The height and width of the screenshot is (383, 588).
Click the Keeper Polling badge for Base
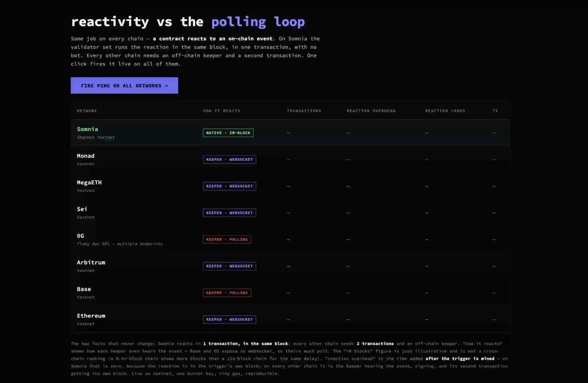[x=227, y=293]
